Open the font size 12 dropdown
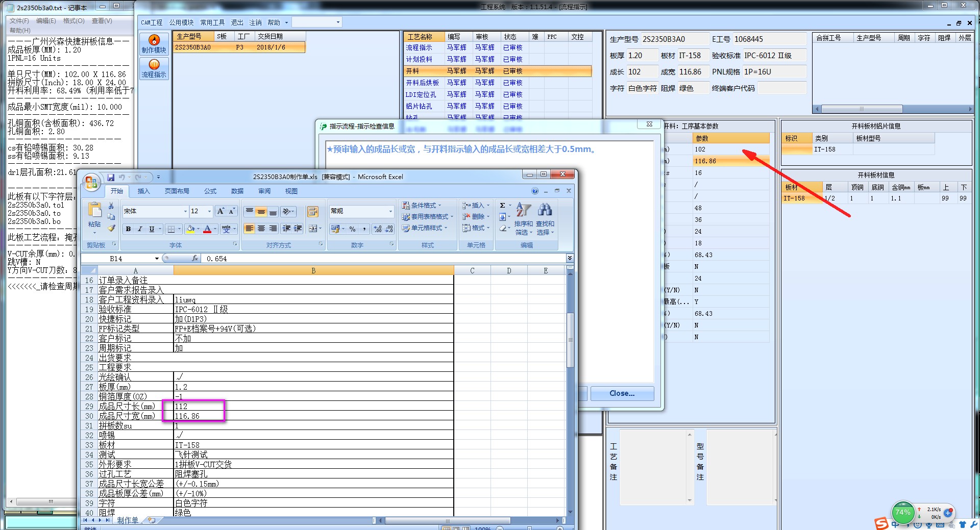Image resolution: width=980 pixels, height=530 pixels. tap(209, 211)
